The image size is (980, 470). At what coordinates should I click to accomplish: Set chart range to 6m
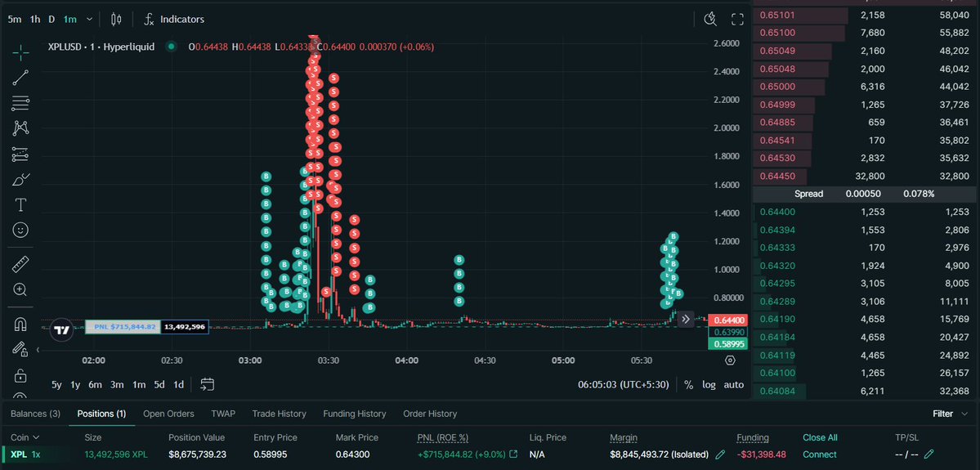[x=95, y=385]
